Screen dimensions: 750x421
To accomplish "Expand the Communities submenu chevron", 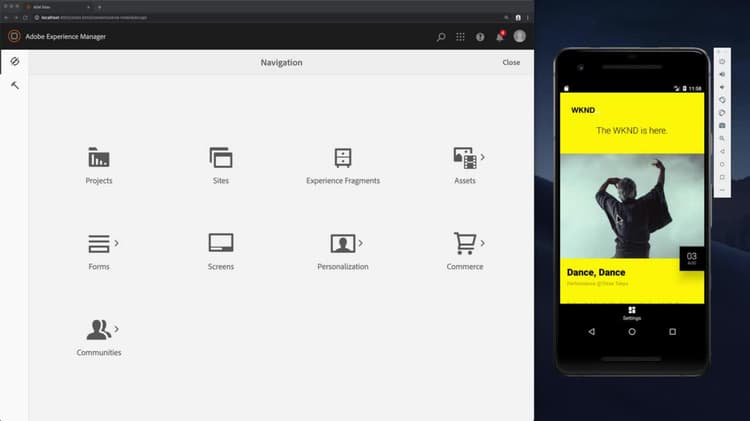I will tap(117, 329).
